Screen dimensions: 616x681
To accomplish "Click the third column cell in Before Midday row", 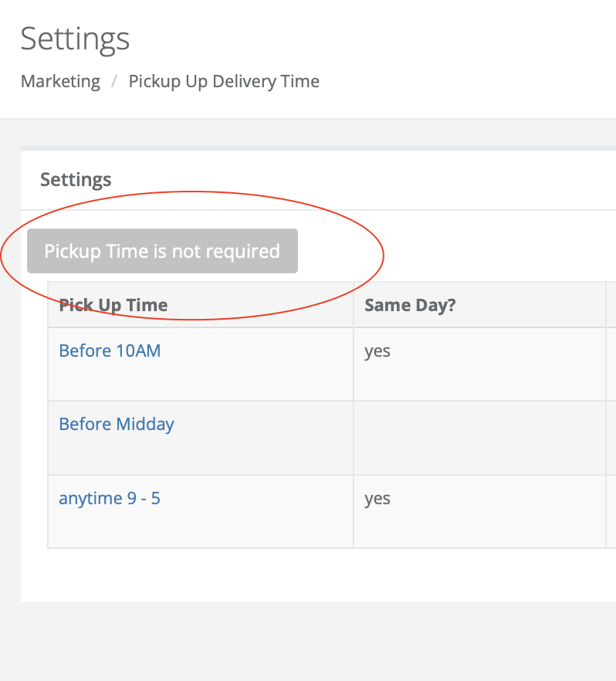I will click(611, 437).
